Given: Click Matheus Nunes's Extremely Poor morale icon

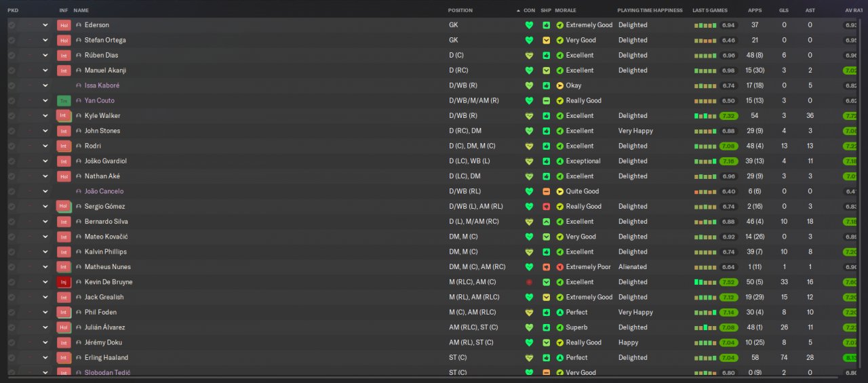Looking at the screenshot, I should click(559, 267).
